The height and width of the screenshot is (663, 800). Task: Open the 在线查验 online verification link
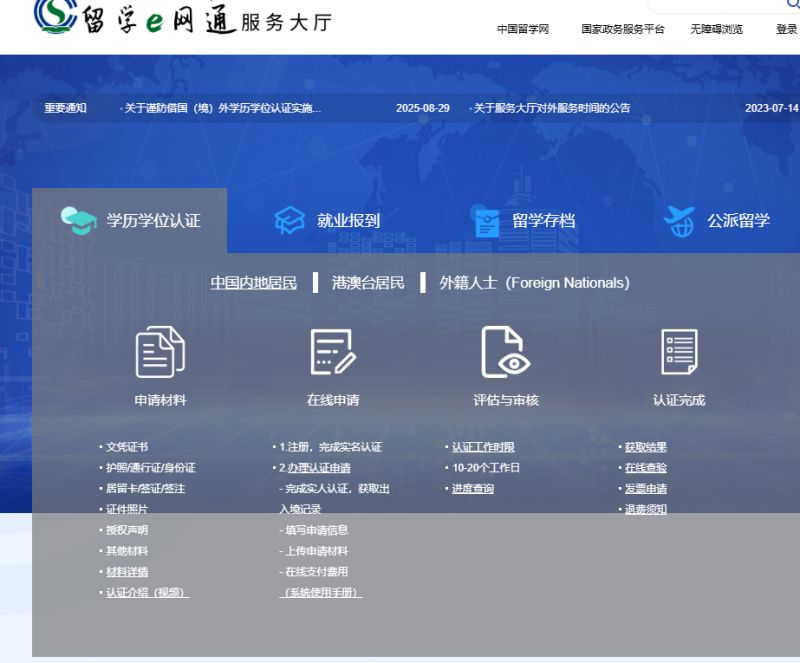pyautogui.click(x=646, y=468)
